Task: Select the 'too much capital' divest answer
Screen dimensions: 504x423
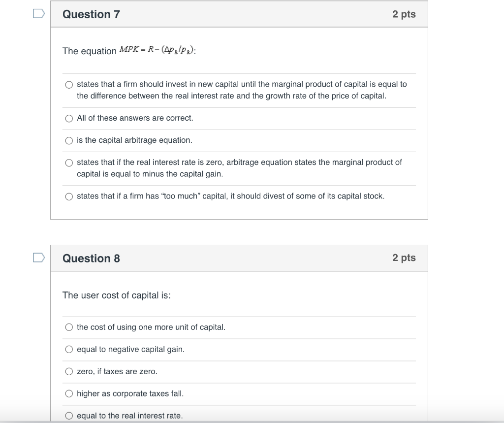Action: (69, 196)
